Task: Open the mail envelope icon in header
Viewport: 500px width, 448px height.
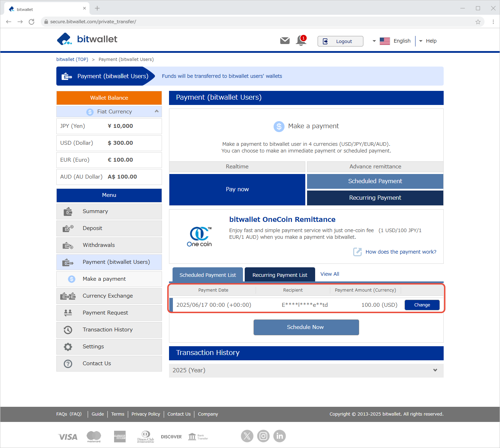Action: pos(285,41)
